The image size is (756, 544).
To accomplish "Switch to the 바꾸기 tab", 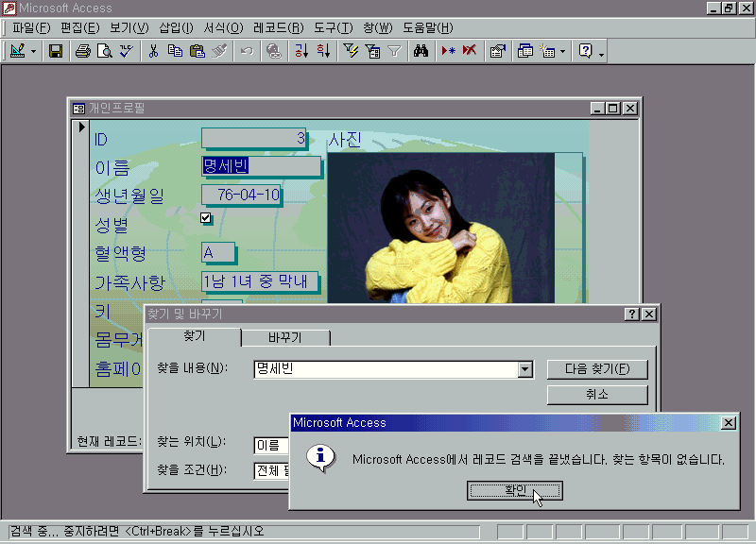I will (285, 338).
